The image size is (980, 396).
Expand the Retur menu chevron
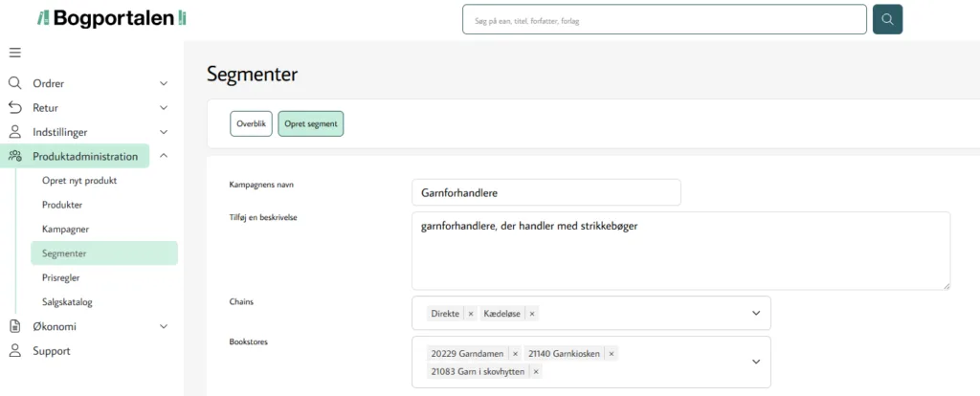click(164, 107)
